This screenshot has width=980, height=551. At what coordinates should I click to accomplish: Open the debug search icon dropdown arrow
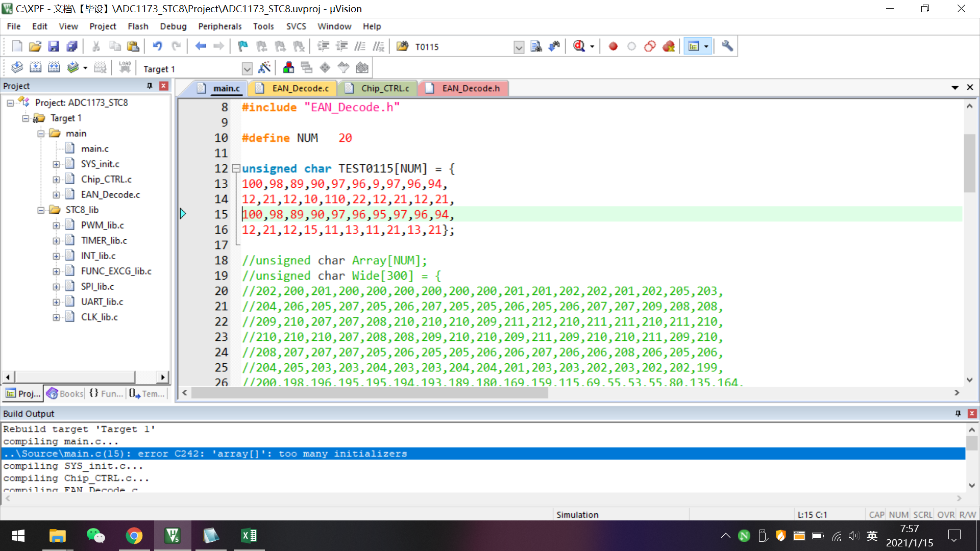[x=592, y=46]
